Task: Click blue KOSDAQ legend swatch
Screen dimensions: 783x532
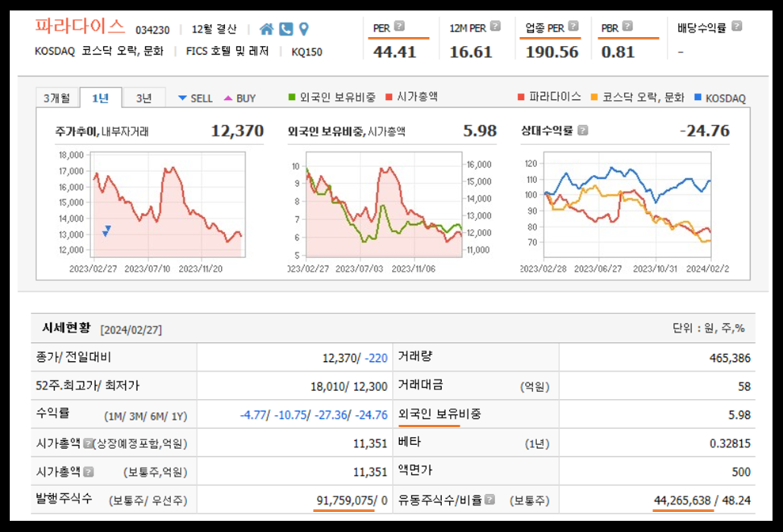Action: click(698, 97)
